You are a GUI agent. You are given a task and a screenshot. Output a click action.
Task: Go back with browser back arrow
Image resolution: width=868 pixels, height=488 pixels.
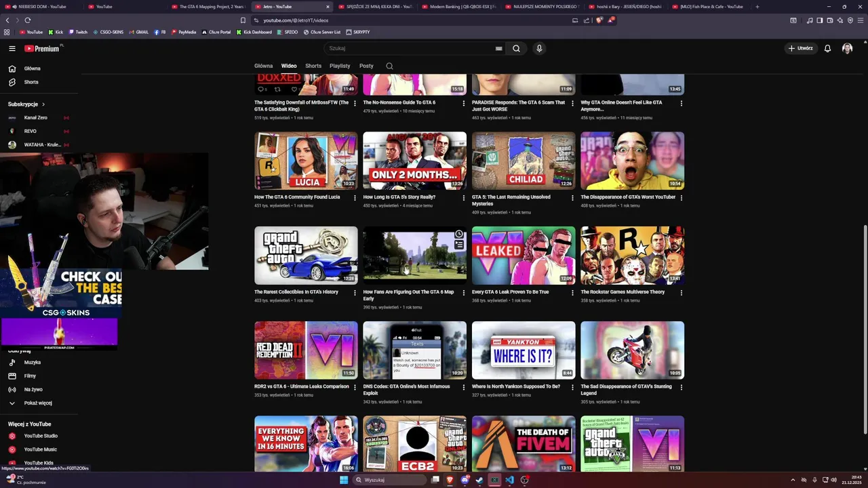pyautogui.click(x=7, y=20)
